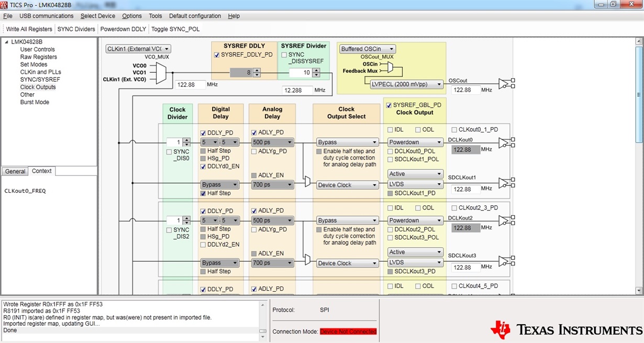Toggle SYSREF_DDLY_PD checkbox
Viewport: 644px width, 343px height.
217,54
